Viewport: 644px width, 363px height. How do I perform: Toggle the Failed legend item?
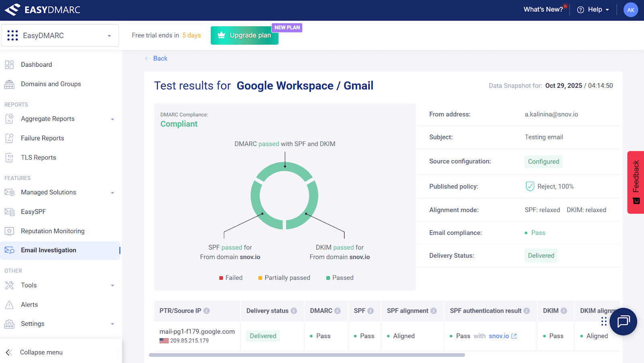231,278
